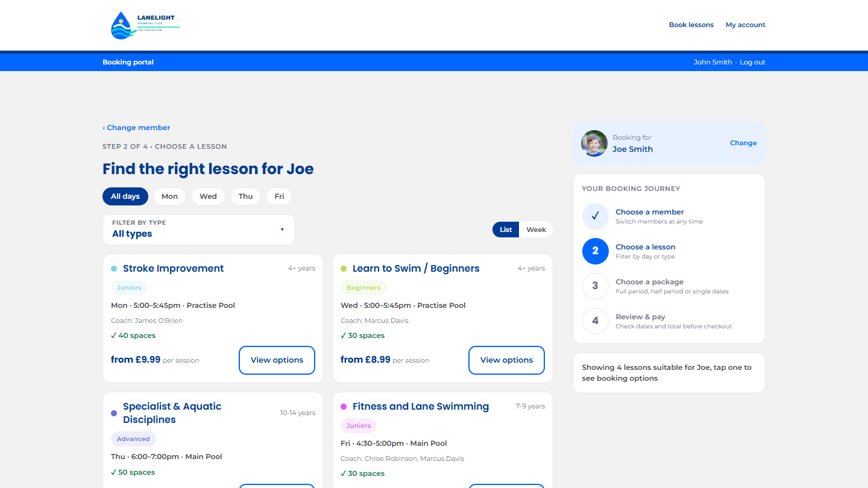Screen dimensions: 868x488
Task: Click the purple dot beside Specialist & Aquatic Disciplines
Action: point(114,413)
